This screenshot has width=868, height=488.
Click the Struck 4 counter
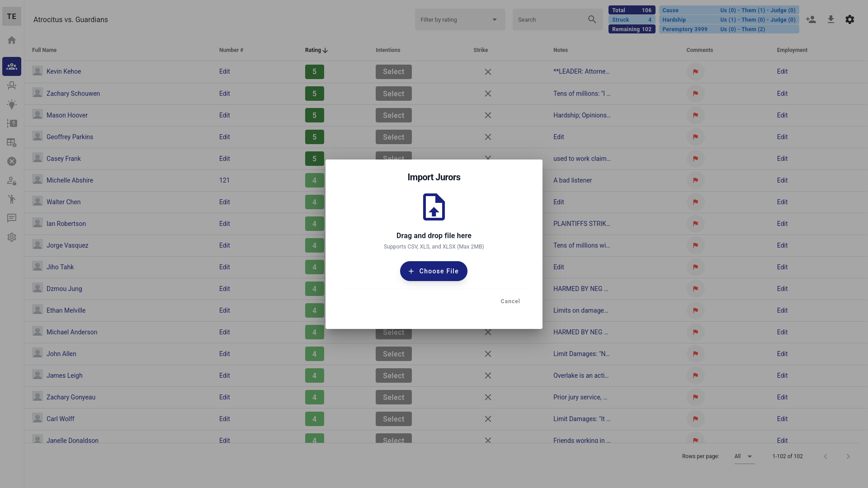632,19
